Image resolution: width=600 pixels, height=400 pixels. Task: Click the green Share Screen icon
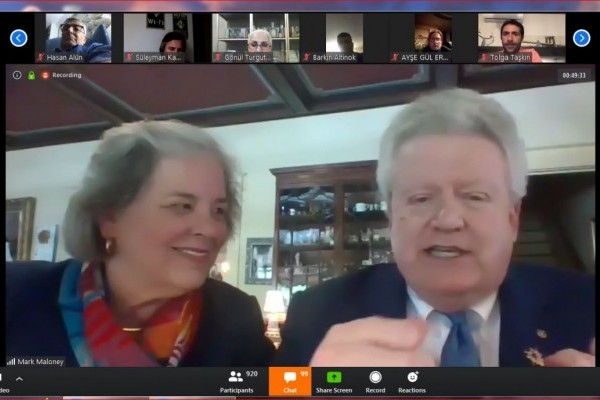pos(334,377)
